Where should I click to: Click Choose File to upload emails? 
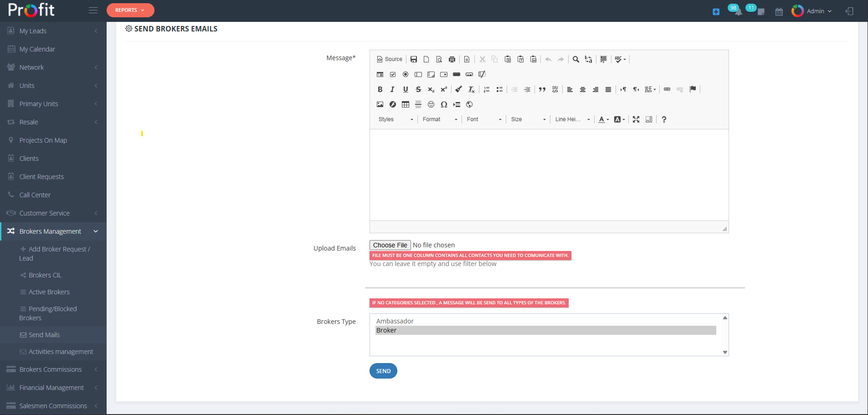tap(390, 245)
